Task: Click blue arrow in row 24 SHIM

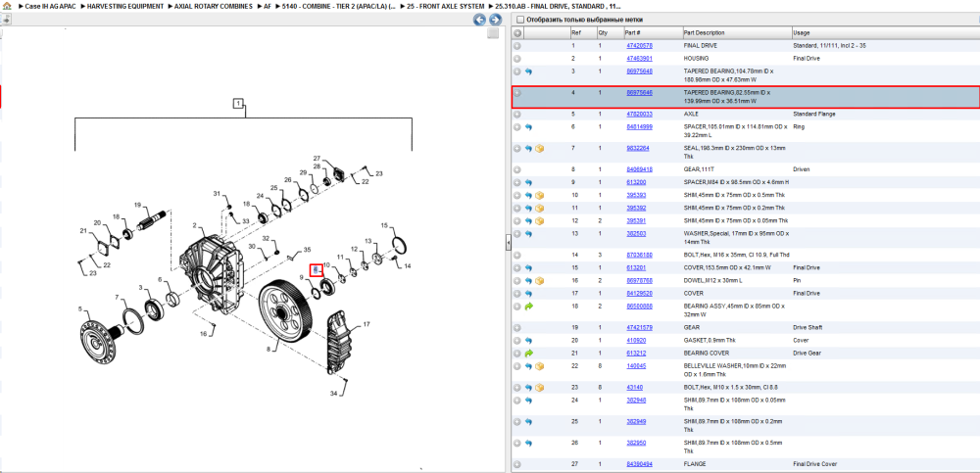Action: click(528, 400)
